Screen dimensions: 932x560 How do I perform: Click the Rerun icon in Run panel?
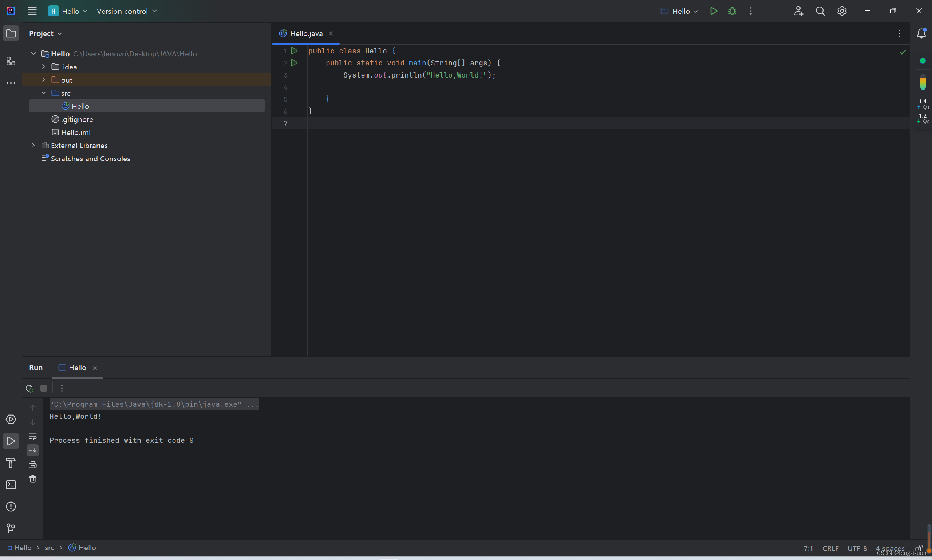29,388
